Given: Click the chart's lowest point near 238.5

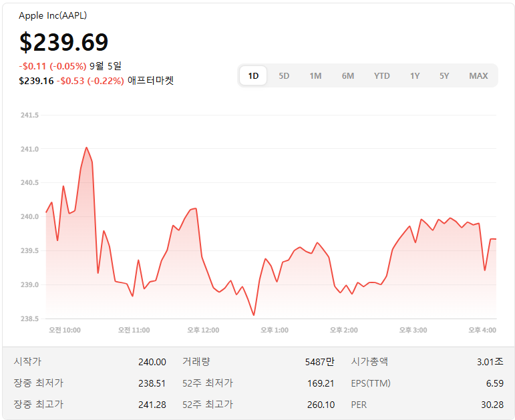Looking at the screenshot, I should [x=254, y=315].
